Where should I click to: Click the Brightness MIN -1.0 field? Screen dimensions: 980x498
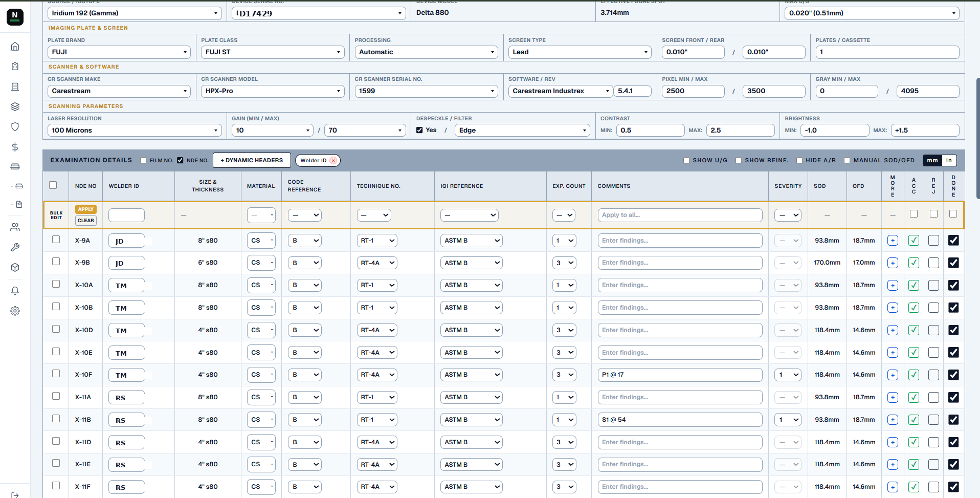coord(835,131)
